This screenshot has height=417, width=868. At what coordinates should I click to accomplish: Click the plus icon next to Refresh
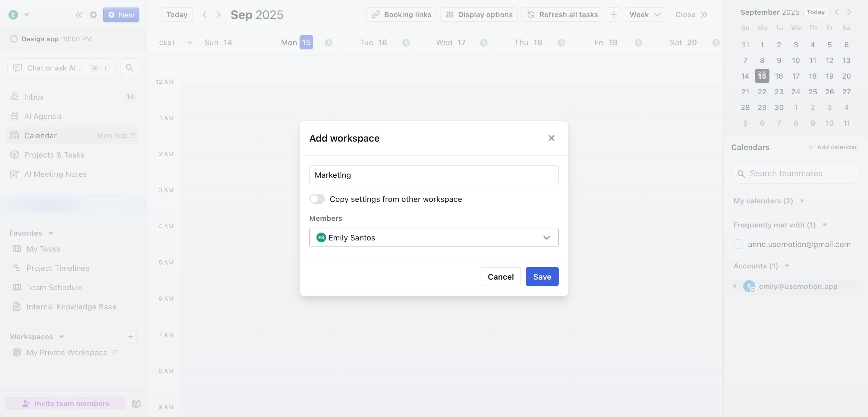point(614,14)
